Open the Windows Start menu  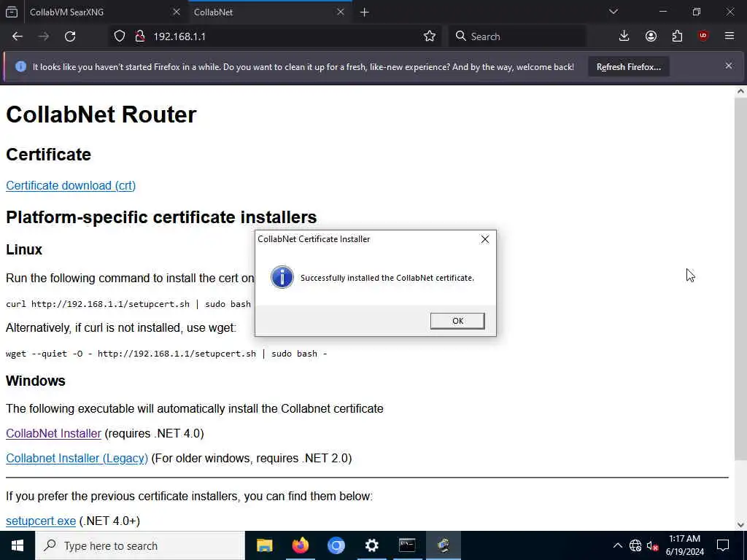tap(18, 545)
